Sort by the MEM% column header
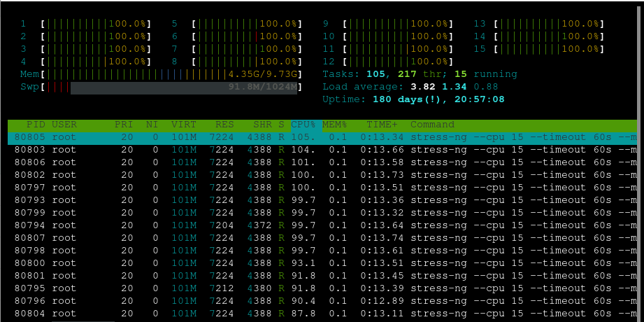The image size is (644, 322). [335, 125]
